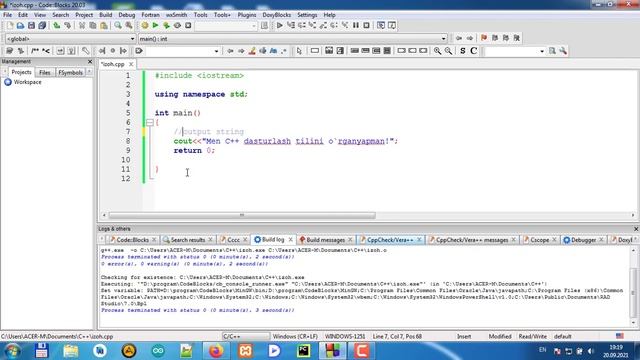This screenshot has height=360, width=640.
Task: Collapse the main function fold marker
Action: pos(150,122)
